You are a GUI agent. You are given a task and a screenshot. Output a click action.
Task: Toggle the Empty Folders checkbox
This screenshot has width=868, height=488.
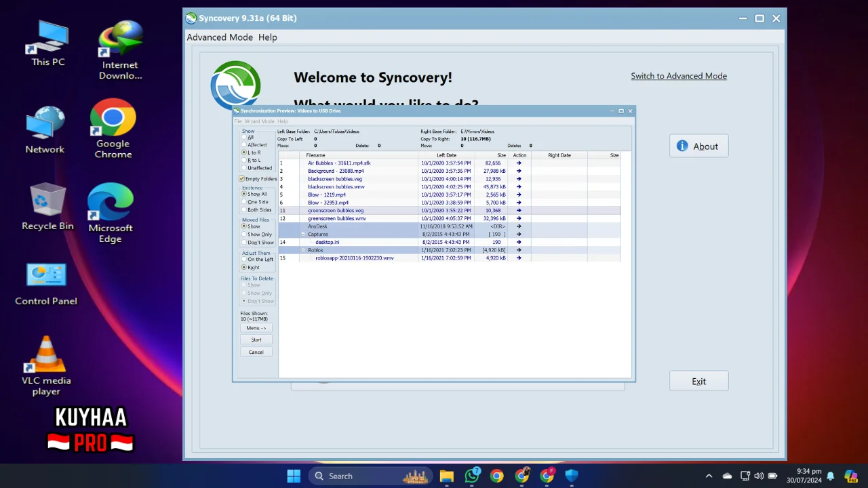coord(258,179)
